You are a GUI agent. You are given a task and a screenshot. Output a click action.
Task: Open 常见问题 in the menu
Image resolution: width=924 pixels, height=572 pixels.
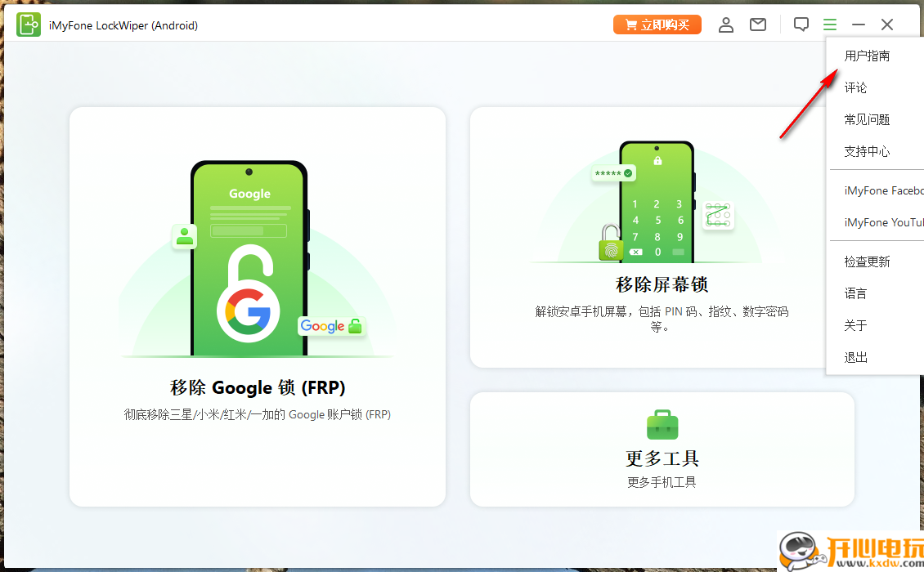(x=867, y=119)
